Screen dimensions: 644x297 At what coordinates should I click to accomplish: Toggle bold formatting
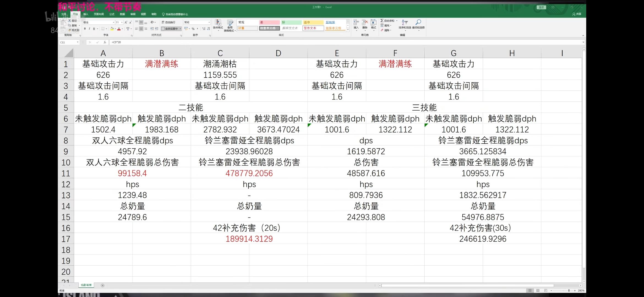[x=85, y=29]
